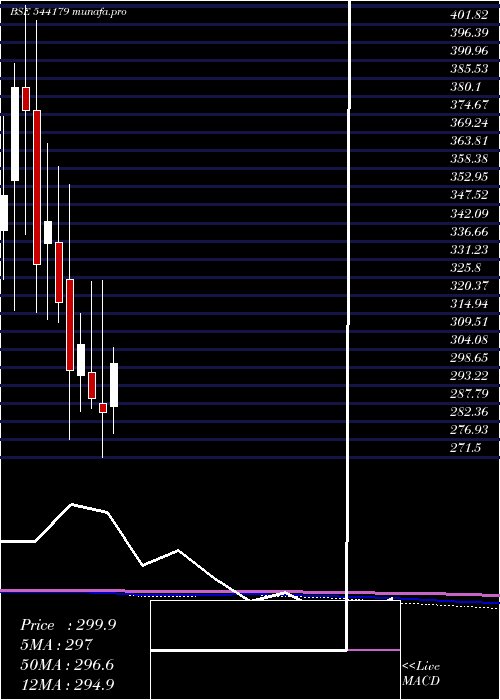Viewport: 500px width, 700px height.
Task: Click the 396.39 price axis label
Action: tap(468, 33)
